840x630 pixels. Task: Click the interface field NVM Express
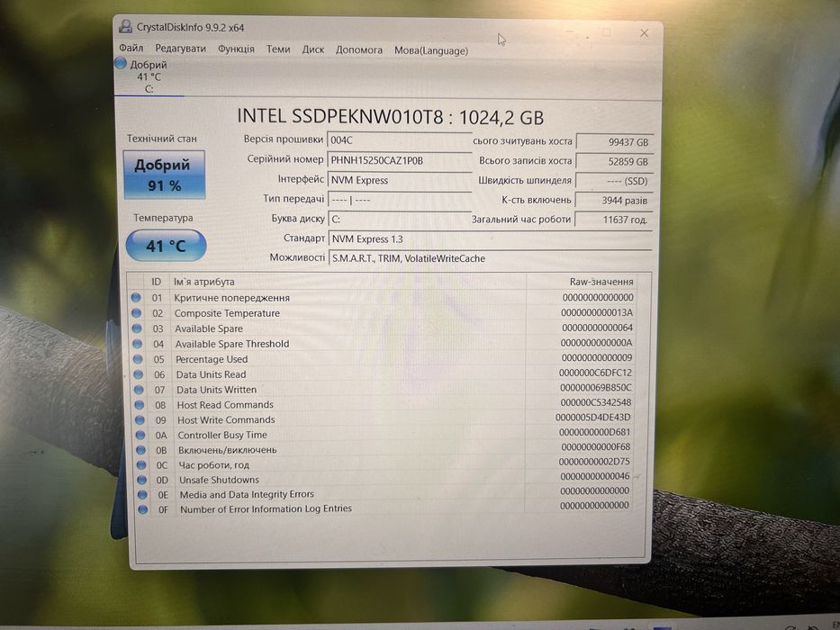click(x=399, y=180)
